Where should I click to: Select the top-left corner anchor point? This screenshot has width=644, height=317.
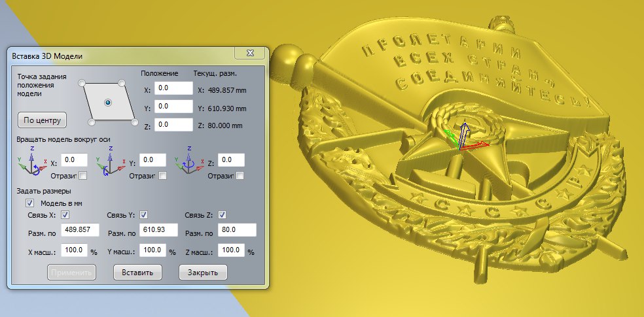click(82, 84)
